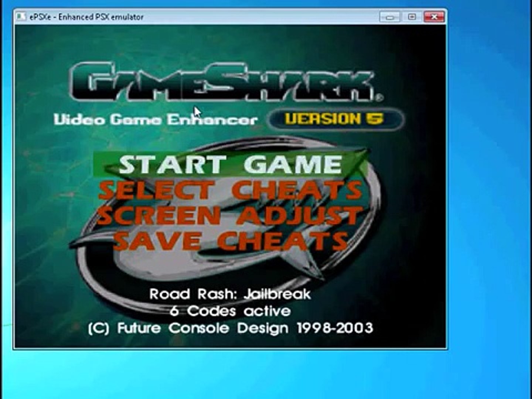Click the ePSXe window title icon

pyautogui.click(x=21, y=17)
